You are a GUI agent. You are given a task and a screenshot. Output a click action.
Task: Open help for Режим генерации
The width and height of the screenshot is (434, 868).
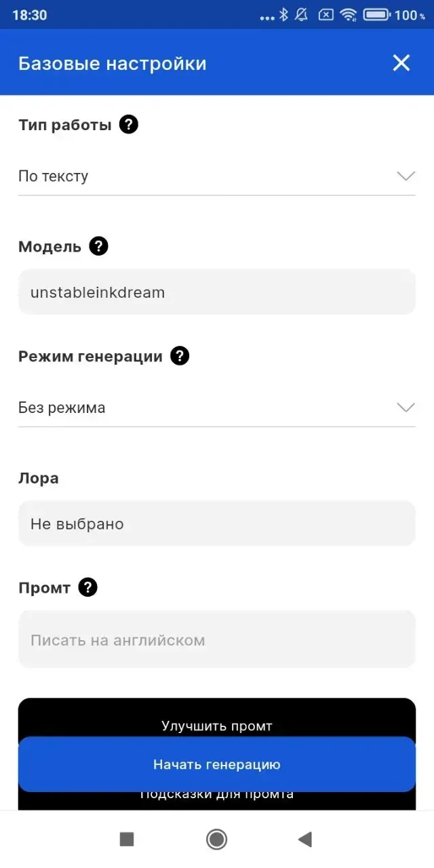click(x=180, y=355)
